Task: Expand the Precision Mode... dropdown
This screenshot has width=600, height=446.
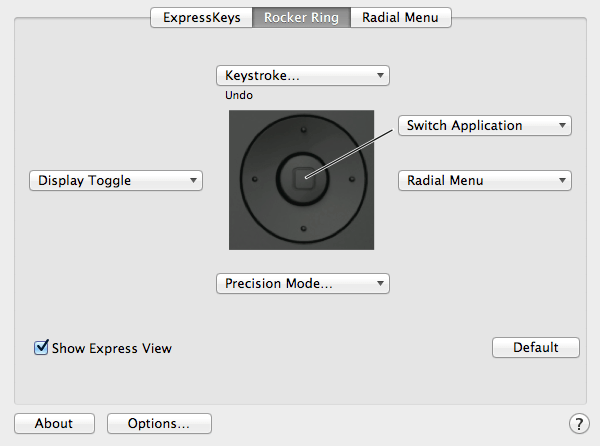Action: tap(303, 283)
